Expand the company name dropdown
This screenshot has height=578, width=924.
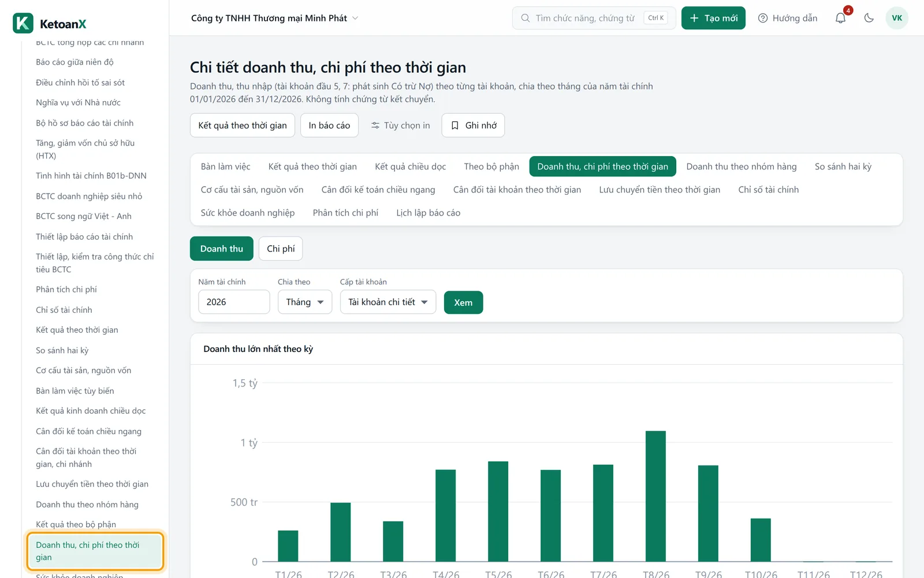pyautogui.click(x=275, y=18)
